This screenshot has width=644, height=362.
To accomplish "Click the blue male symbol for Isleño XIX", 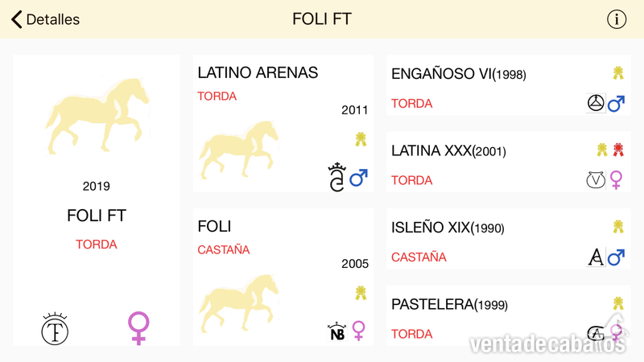I will click(x=616, y=257).
